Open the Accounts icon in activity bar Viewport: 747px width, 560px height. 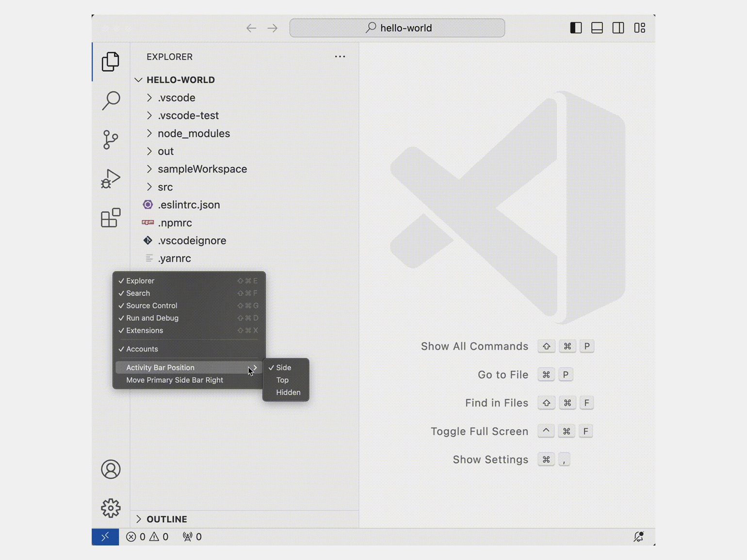111,469
